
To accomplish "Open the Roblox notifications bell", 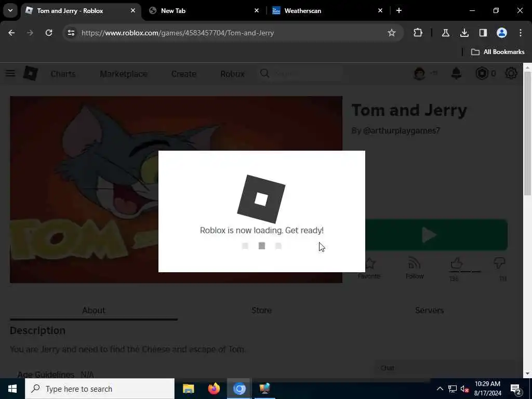I will point(456,73).
